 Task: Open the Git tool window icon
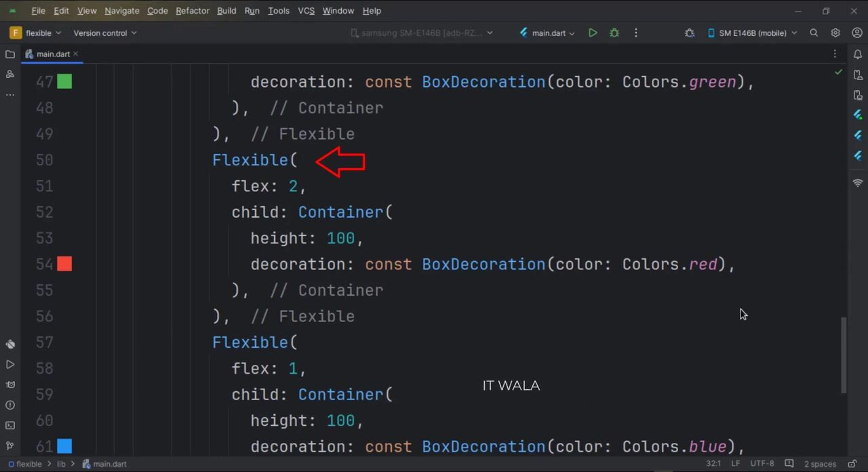pos(10,446)
